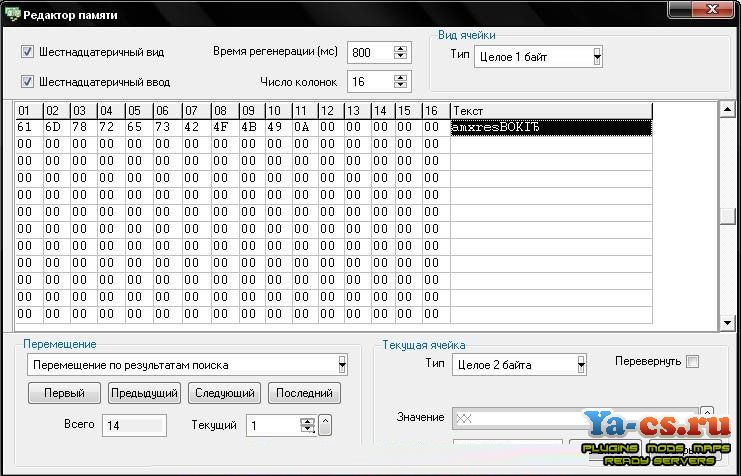
Task: Click column header 01
Action: click(x=29, y=111)
